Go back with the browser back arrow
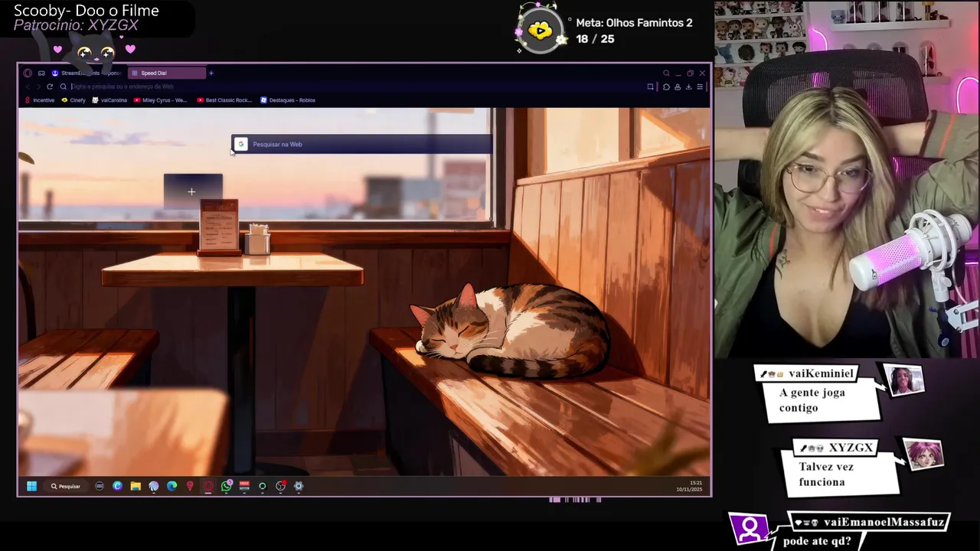 click(x=28, y=86)
